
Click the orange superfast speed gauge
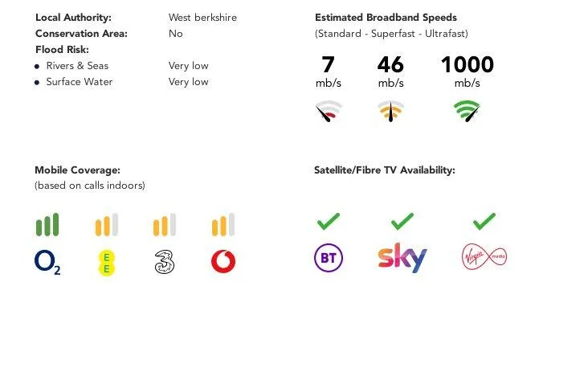pos(390,112)
